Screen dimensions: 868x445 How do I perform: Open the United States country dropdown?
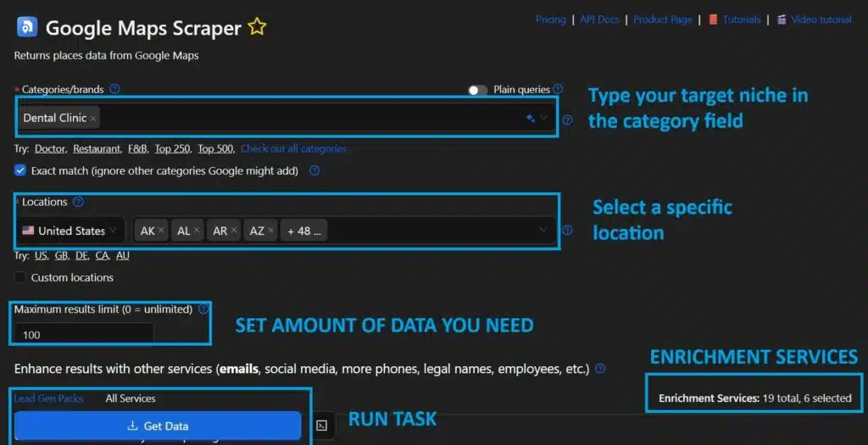pos(70,231)
